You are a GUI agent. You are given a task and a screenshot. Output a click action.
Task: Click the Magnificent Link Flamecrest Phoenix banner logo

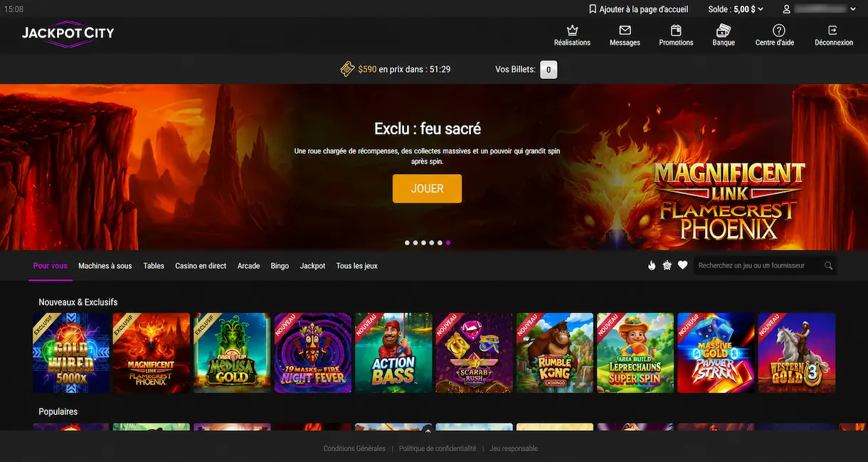click(729, 201)
